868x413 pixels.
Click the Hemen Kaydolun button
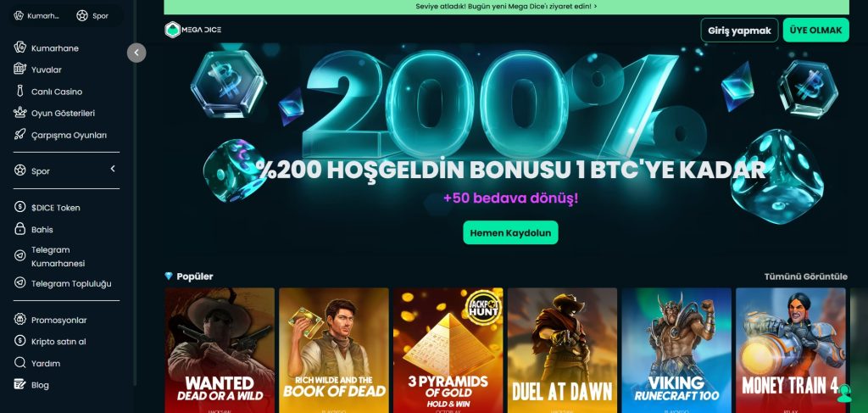(x=510, y=232)
